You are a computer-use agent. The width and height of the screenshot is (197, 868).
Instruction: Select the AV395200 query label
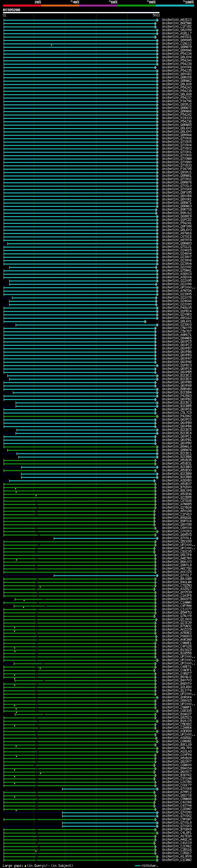click(x=11, y=10)
